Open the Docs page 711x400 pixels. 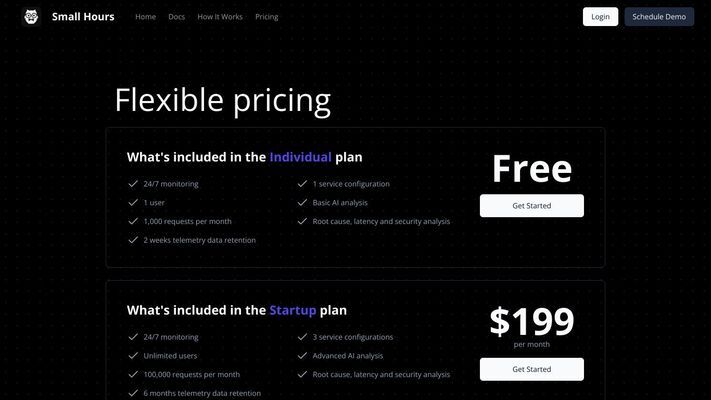176,17
